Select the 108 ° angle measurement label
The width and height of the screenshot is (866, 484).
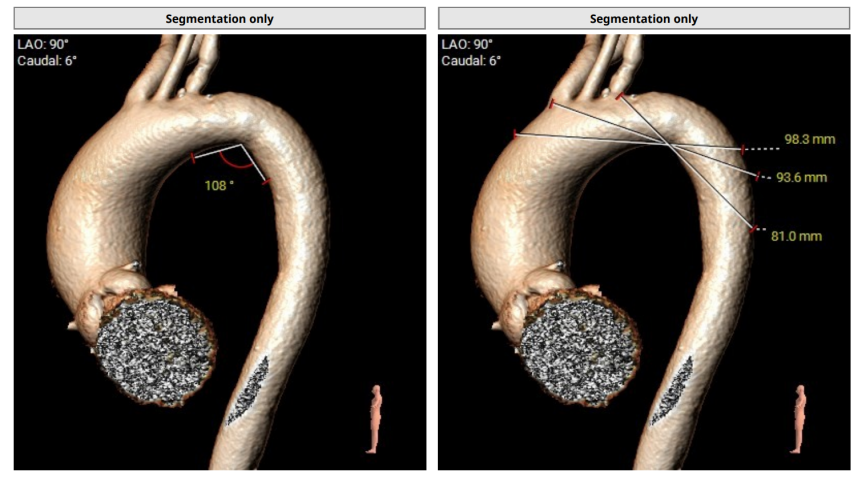click(219, 186)
